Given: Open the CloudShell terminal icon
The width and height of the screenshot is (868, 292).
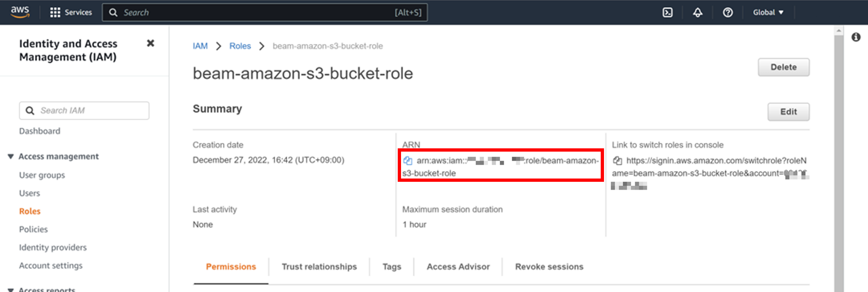Looking at the screenshot, I should coord(667,12).
